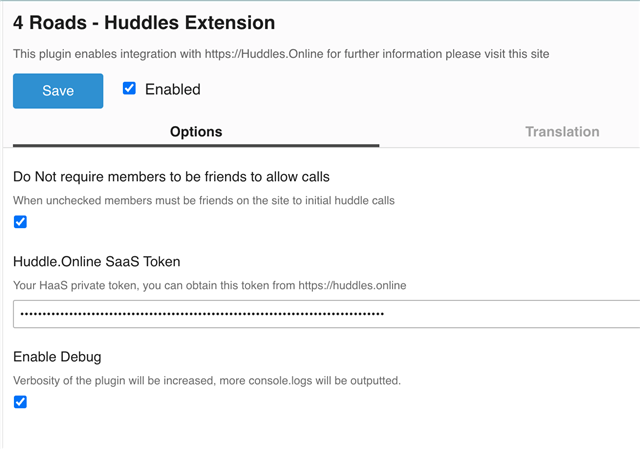This screenshot has height=449, width=640.
Task: Click the 'When unchecked members must be friends' hint
Action: [x=204, y=200]
